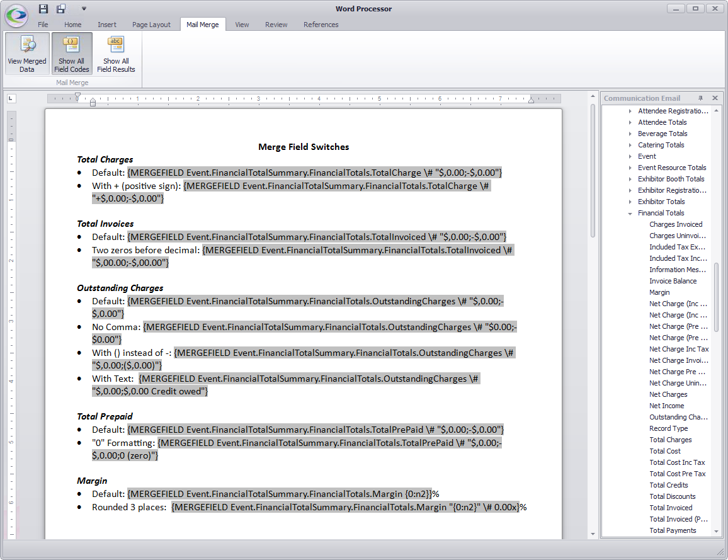Click the Save icon in title bar
This screenshot has height=560, width=728.
[x=43, y=8]
